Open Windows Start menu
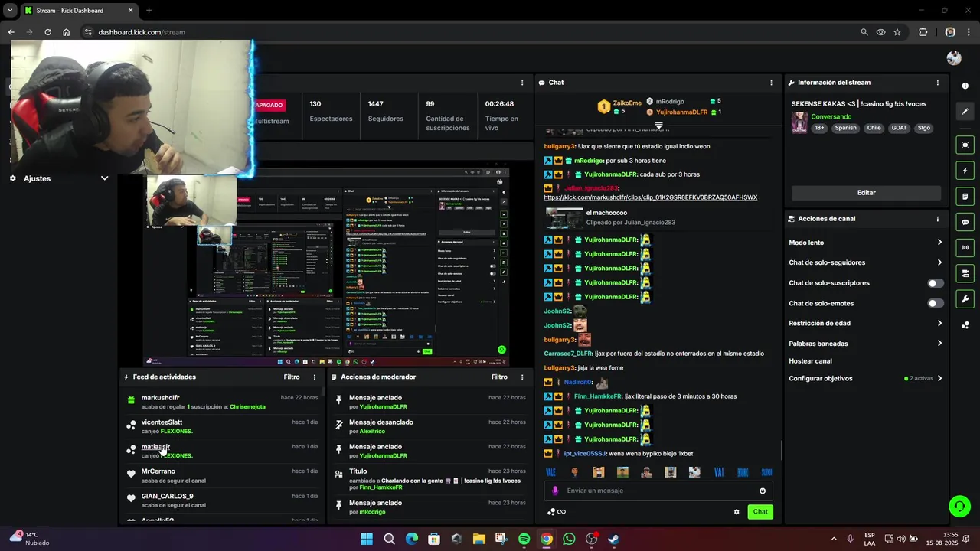Screen dimensions: 980x551 point(367,539)
